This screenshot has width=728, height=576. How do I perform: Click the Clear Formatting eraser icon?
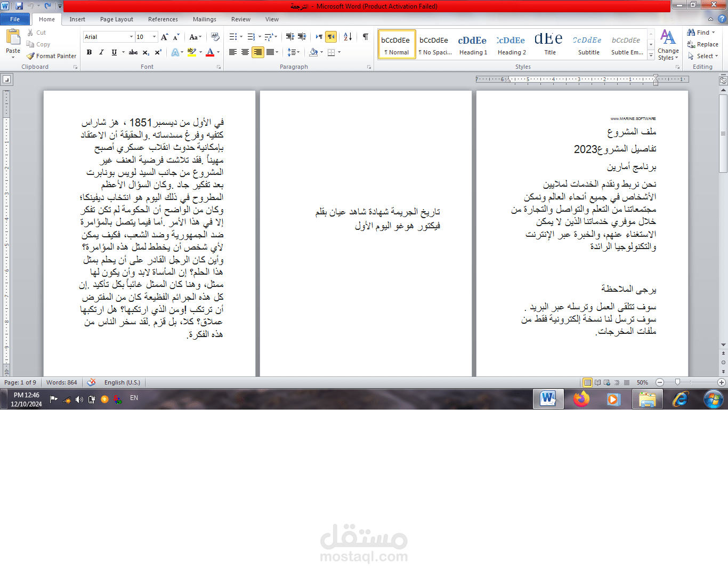point(215,37)
